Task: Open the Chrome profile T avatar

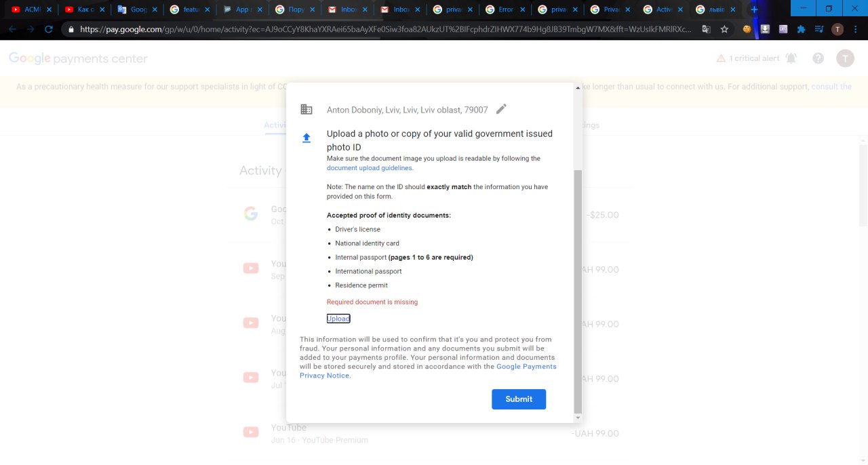Action: coord(837,29)
